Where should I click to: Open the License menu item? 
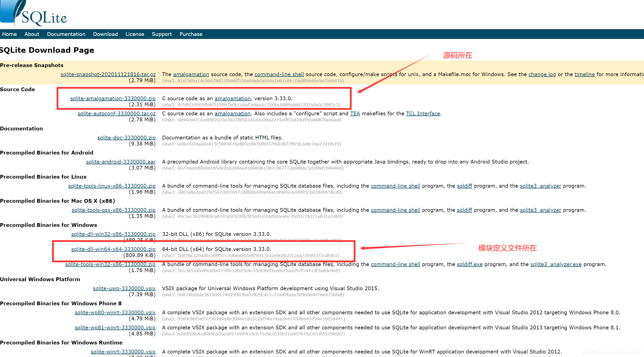point(135,34)
